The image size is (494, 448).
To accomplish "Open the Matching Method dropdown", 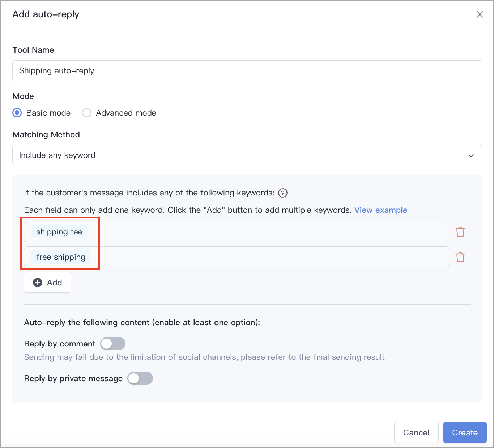I will click(247, 155).
